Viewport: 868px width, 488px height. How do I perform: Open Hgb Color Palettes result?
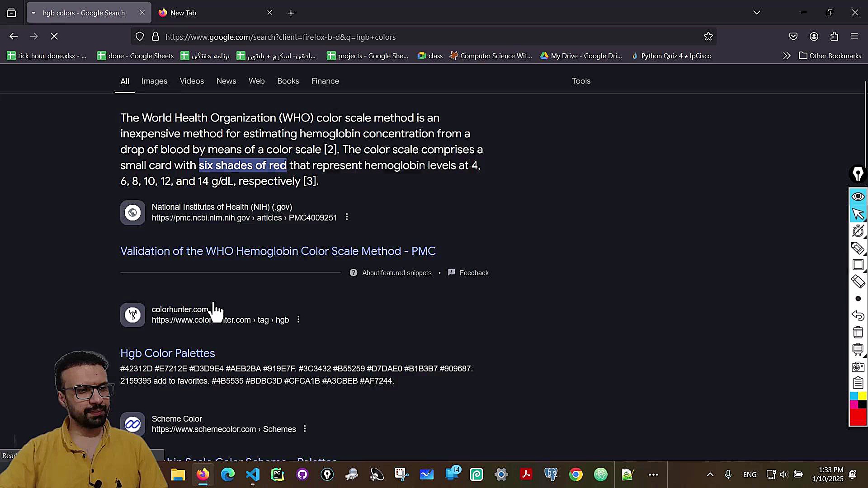pyautogui.click(x=168, y=353)
